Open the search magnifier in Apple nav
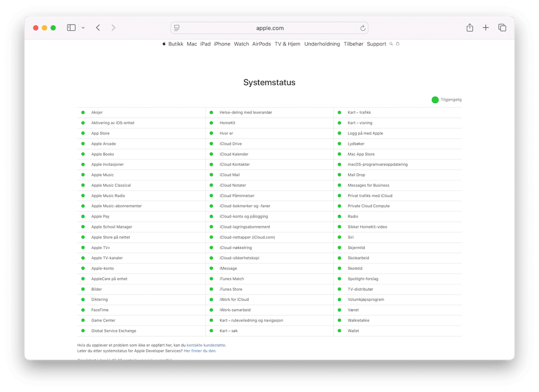The width and height of the screenshot is (539, 392). tap(391, 44)
